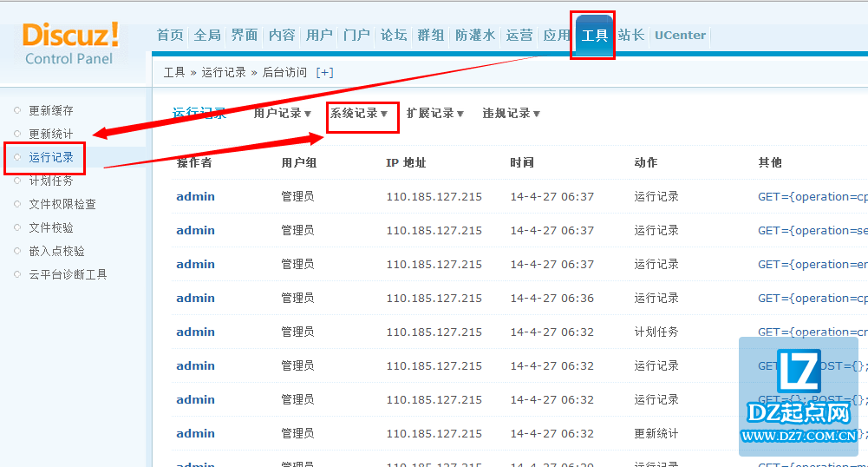Screen dimensions: 868x467
Task: Open the UCenter navigation item
Action: [680, 36]
